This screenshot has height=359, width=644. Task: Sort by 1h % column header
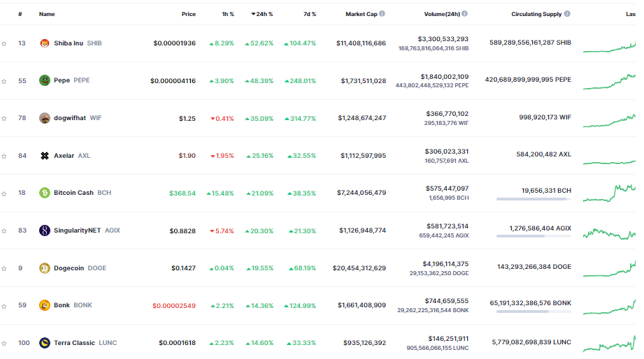point(228,14)
